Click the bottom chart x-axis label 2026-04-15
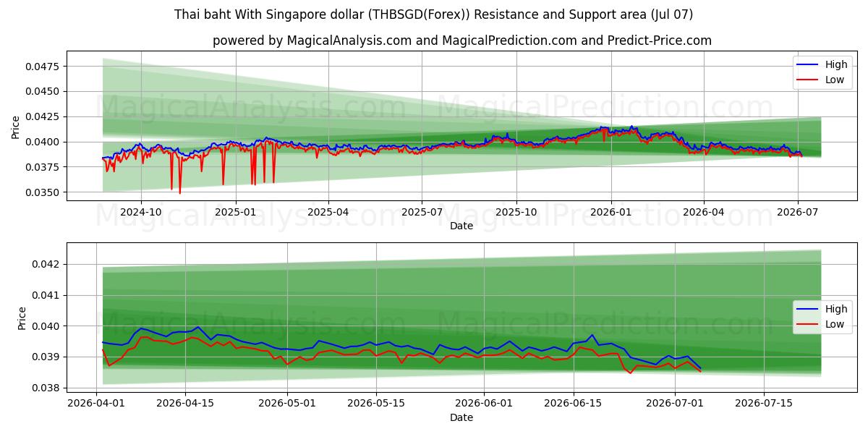 (x=186, y=404)
